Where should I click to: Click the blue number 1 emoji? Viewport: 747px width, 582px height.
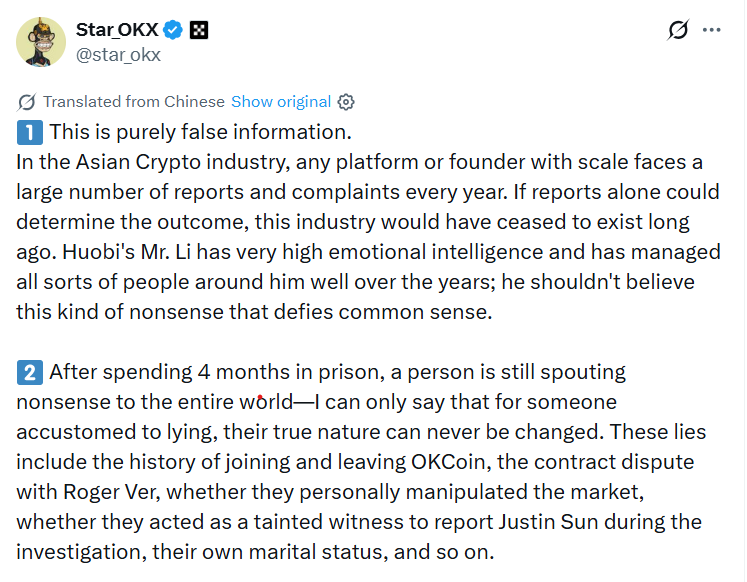coord(29,131)
